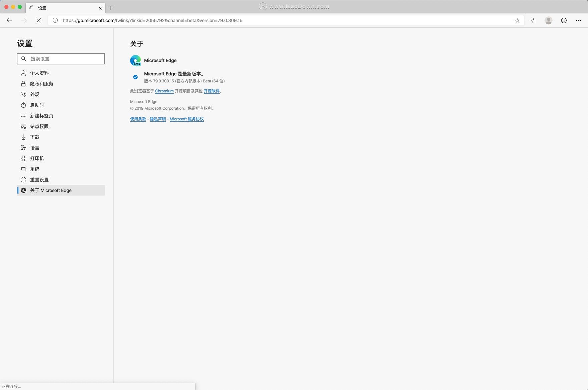The width and height of the screenshot is (588, 390).
Task: Focus the 搜索设置 search field
Action: pyautogui.click(x=65, y=59)
